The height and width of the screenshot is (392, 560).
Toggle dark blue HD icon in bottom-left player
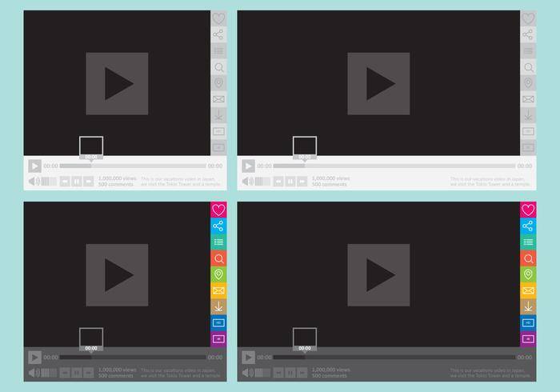(218, 322)
